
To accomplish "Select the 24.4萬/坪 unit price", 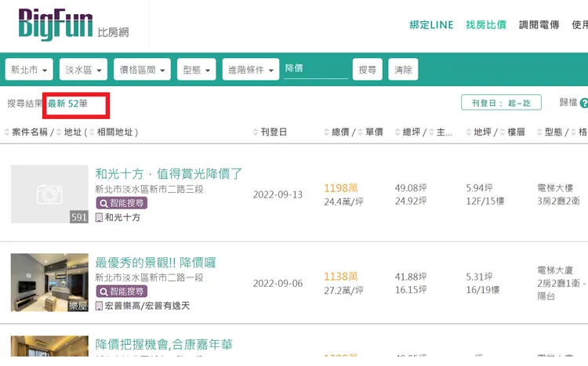I will [x=344, y=201].
